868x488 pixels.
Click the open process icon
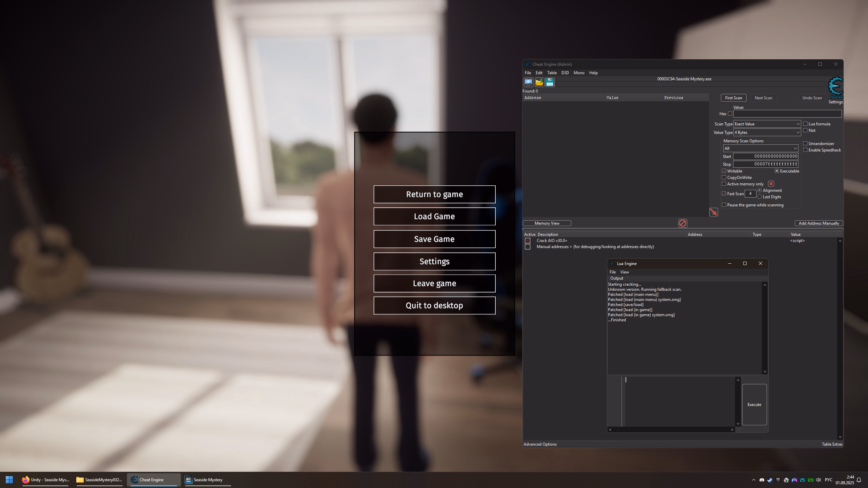(x=528, y=82)
